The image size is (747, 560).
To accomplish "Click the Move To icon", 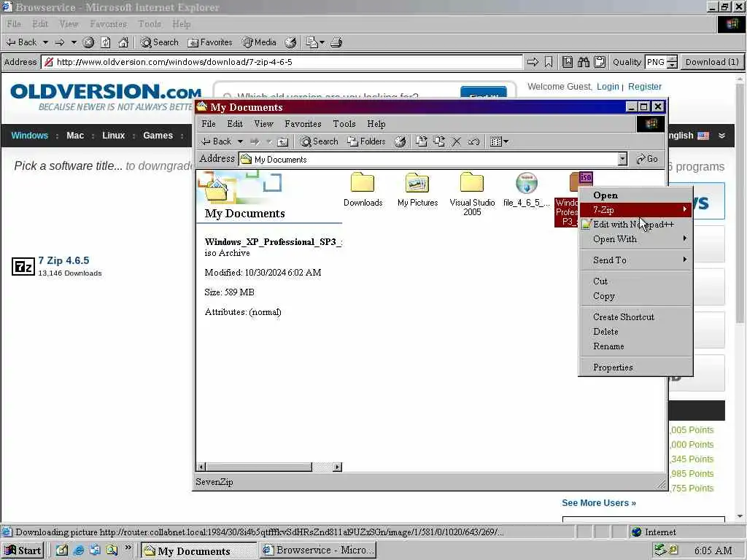I will pos(421,141).
